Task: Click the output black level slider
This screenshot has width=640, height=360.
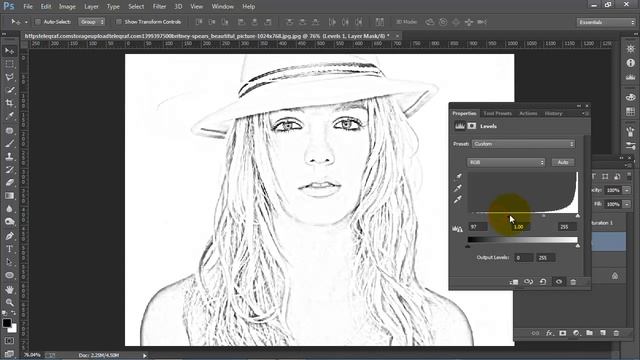Action: point(468,246)
